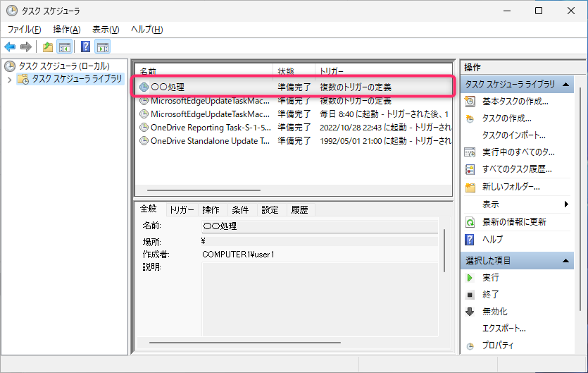Switch to the 操作 tab
Image resolution: width=588 pixels, height=373 pixels.
pos(211,210)
